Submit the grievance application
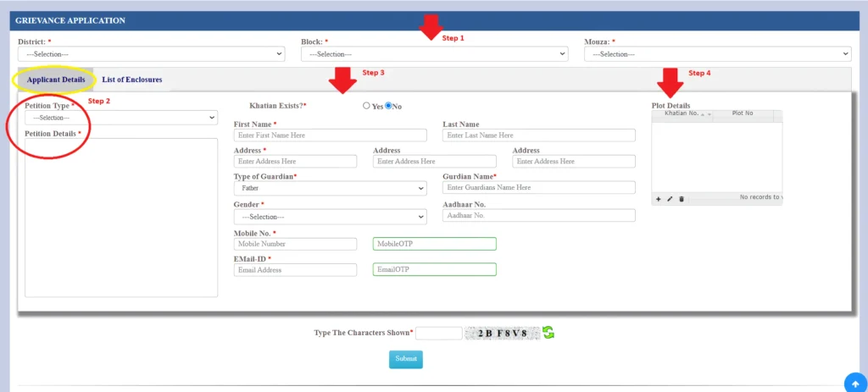This screenshot has height=392, width=868. point(406,359)
